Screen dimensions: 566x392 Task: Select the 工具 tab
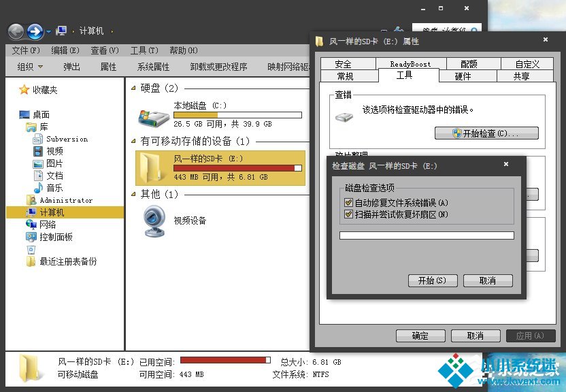(x=408, y=75)
